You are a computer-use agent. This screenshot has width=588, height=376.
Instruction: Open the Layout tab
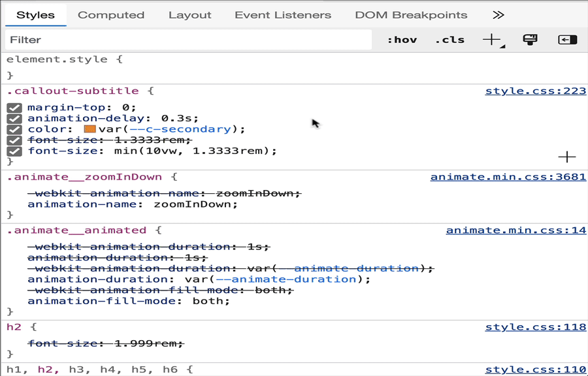pyautogui.click(x=189, y=14)
